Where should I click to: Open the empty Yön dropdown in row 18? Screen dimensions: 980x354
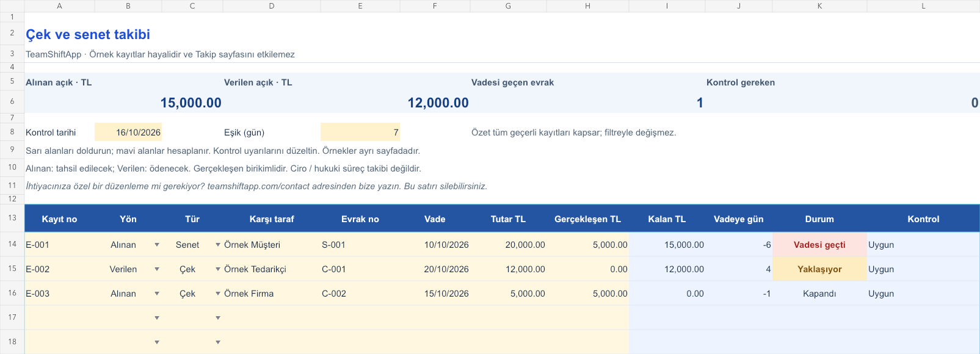(x=157, y=342)
